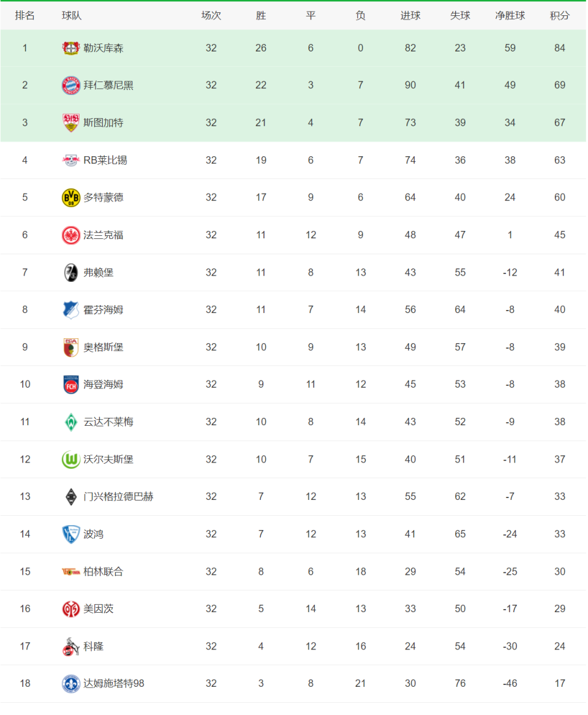Image resolution: width=588 pixels, height=715 pixels.
Task: Click the 积分 column header
Action: point(559,15)
